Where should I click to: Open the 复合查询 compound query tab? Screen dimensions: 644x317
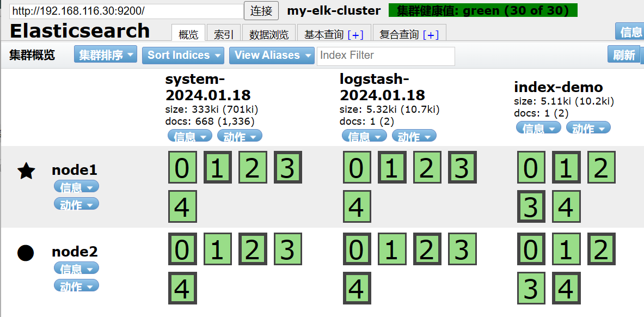pos(399,34)
